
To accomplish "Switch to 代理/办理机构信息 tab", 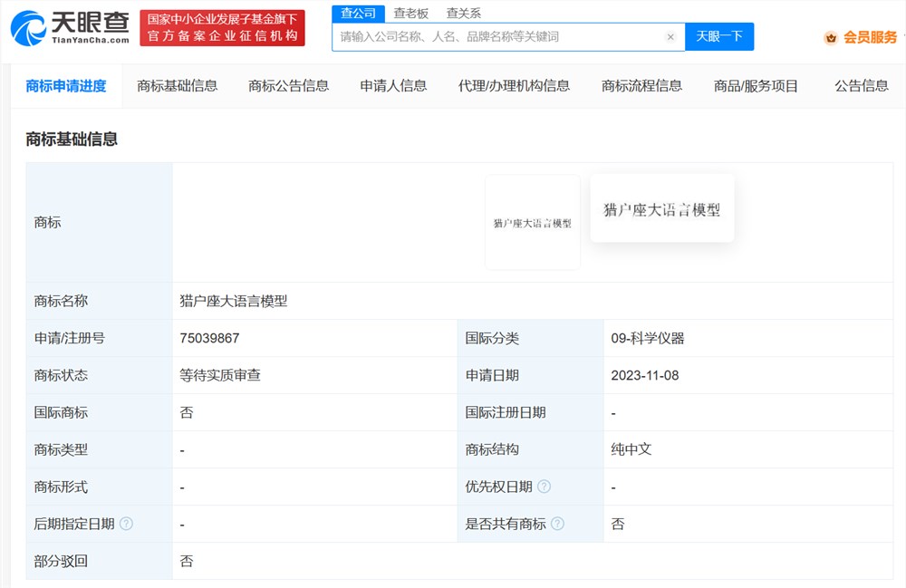I will click(514, 86).
